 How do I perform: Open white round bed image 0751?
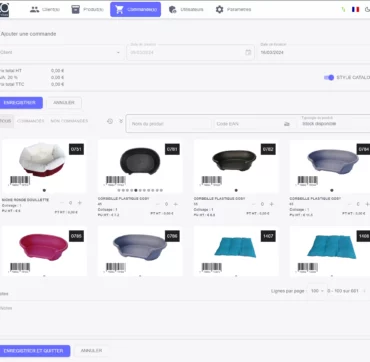tap(42, 159)
